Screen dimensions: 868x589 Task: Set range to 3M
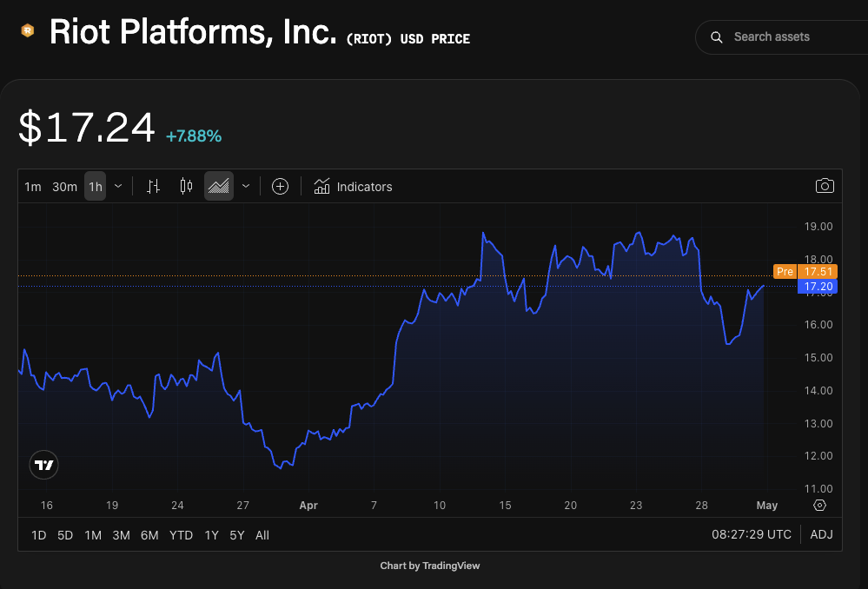[122, 535]
